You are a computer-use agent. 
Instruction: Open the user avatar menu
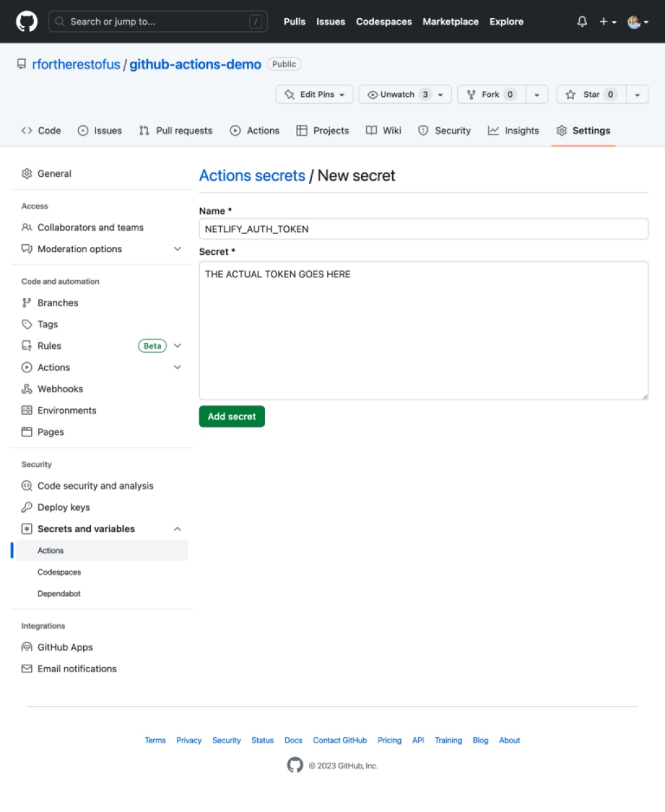click(x=638, y=21)
